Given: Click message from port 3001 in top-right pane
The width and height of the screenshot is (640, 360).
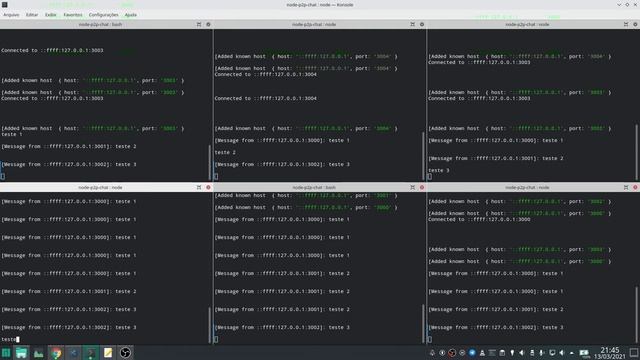Looking at the screenshot, I should pos(496,158).
